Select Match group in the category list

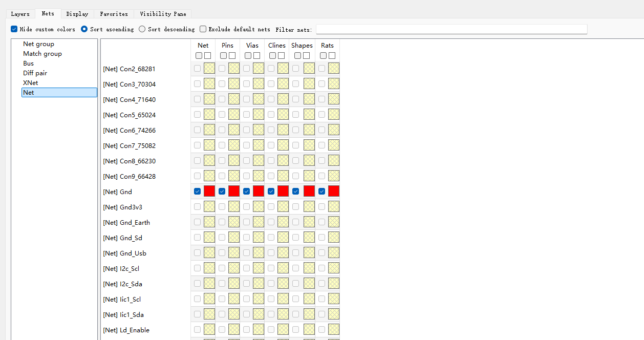pos(42,54)
